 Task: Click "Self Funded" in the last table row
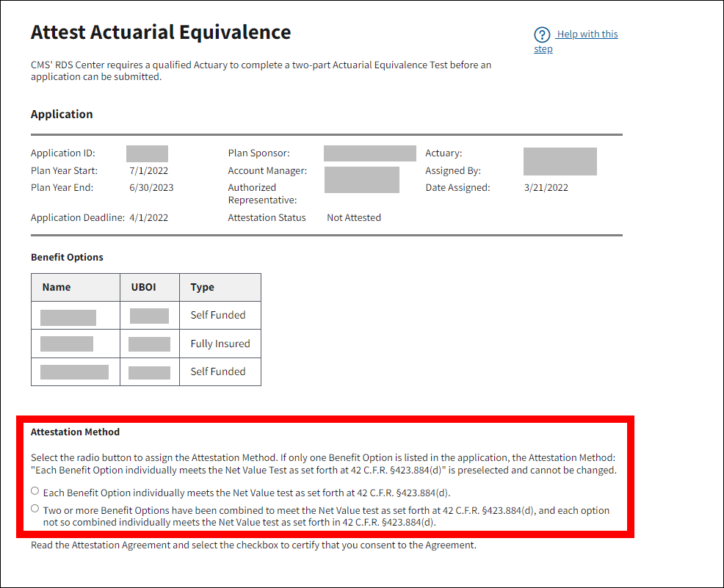coord(218,371)
